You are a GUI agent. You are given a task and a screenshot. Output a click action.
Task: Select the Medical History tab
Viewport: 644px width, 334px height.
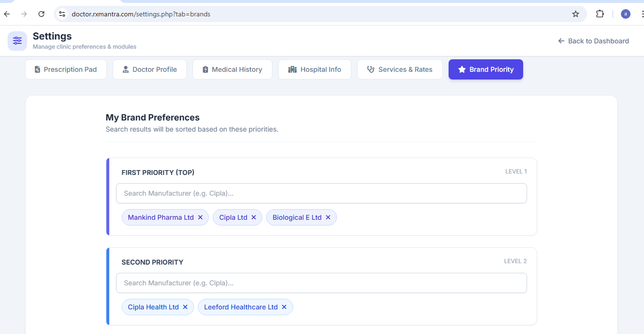(x=232, y=69)
